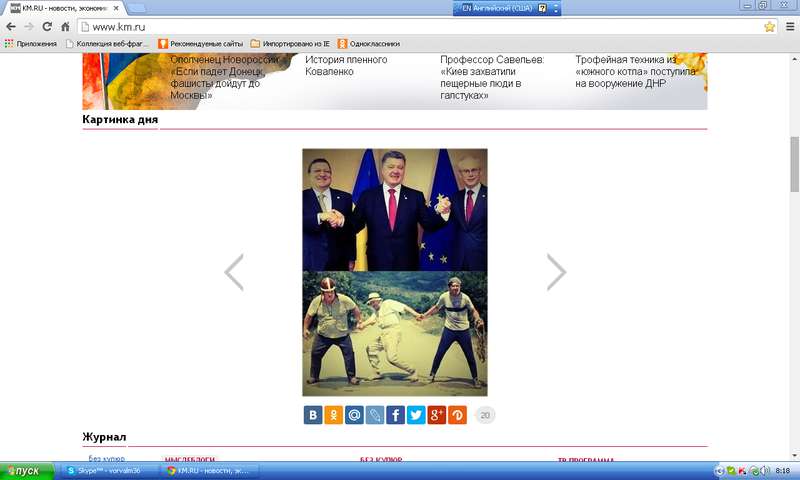Click the taskbar clock 8:18
The width and height of the screenshot is (800, 480).
[783, 471]
